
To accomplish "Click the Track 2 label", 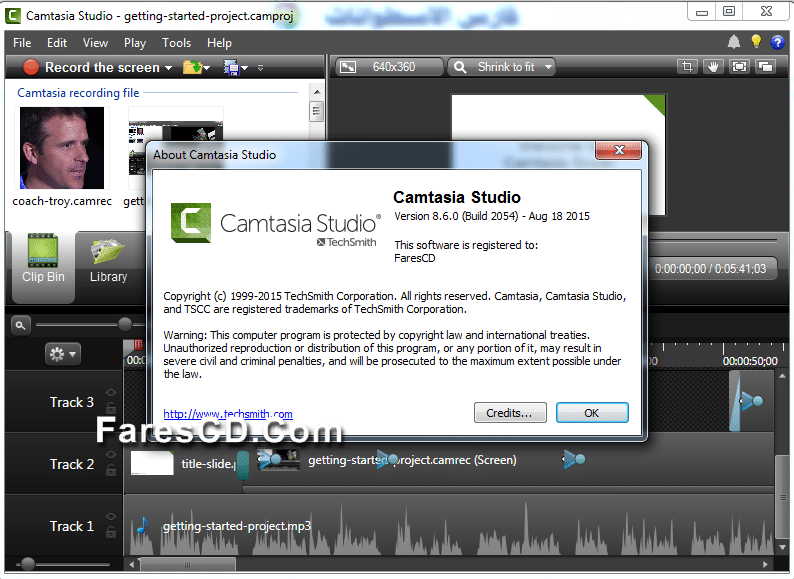I will (x=71, y=464).
